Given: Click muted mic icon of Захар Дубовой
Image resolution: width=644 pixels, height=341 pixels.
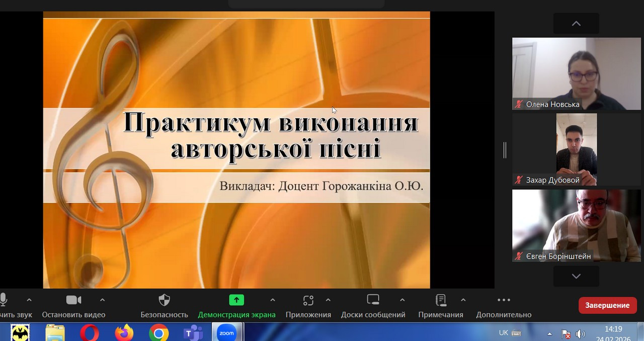Looking at the screenshot, I should pyautogui.click(x=519, y=180).
